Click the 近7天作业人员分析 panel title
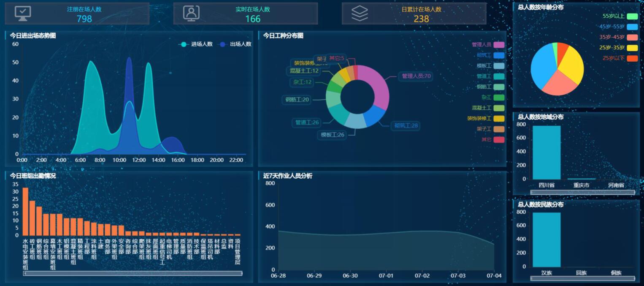The height and width of the screenshot is (286, 644). [x=288, y=176]
